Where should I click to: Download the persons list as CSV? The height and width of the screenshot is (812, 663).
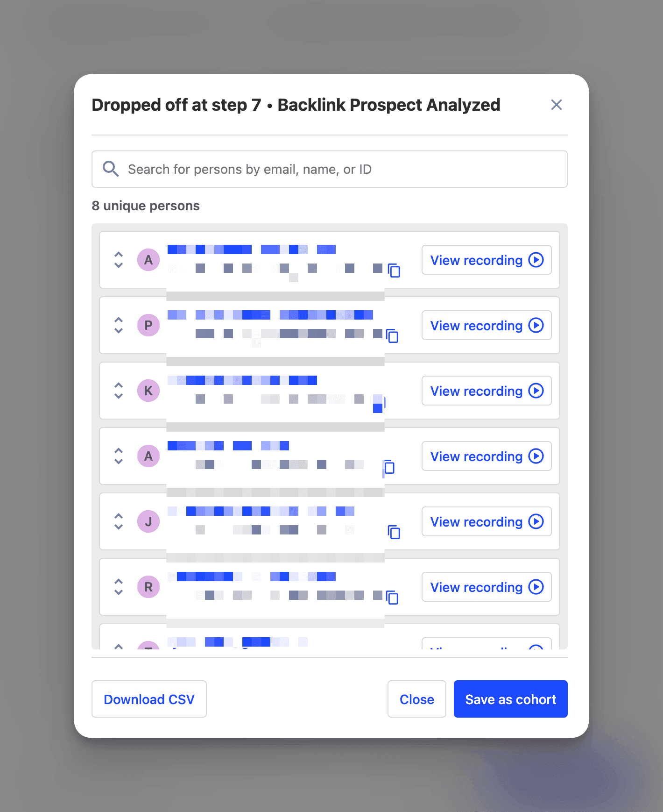(149, 699)
